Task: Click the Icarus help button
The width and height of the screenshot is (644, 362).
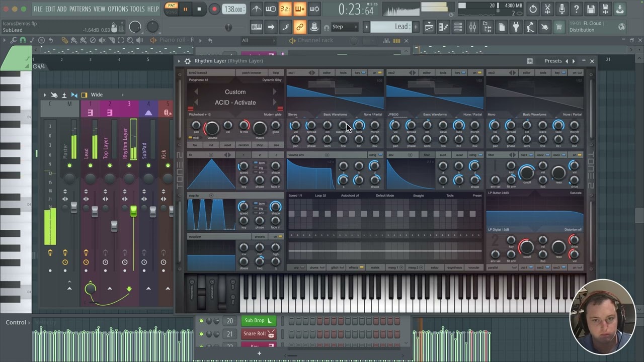Action: 276,73
